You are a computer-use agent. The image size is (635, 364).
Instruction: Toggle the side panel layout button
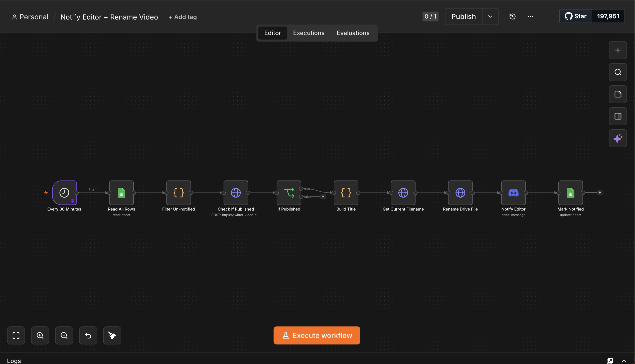coord(618,116)
